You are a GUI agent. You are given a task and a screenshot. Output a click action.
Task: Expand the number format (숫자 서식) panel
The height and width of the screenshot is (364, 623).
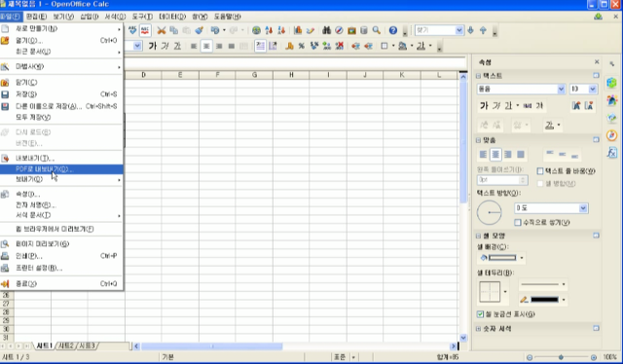point(478,329)
